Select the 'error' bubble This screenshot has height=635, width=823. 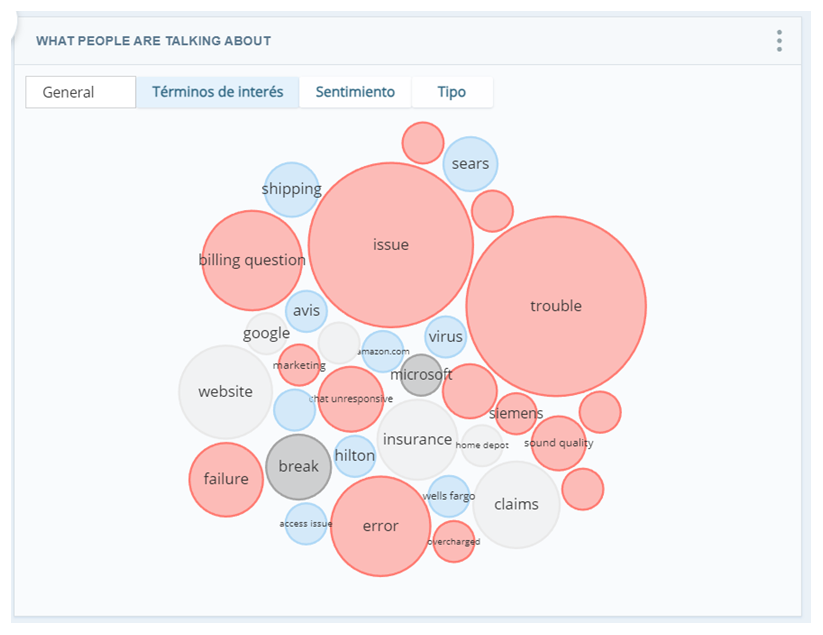click(x=381, y=526)
